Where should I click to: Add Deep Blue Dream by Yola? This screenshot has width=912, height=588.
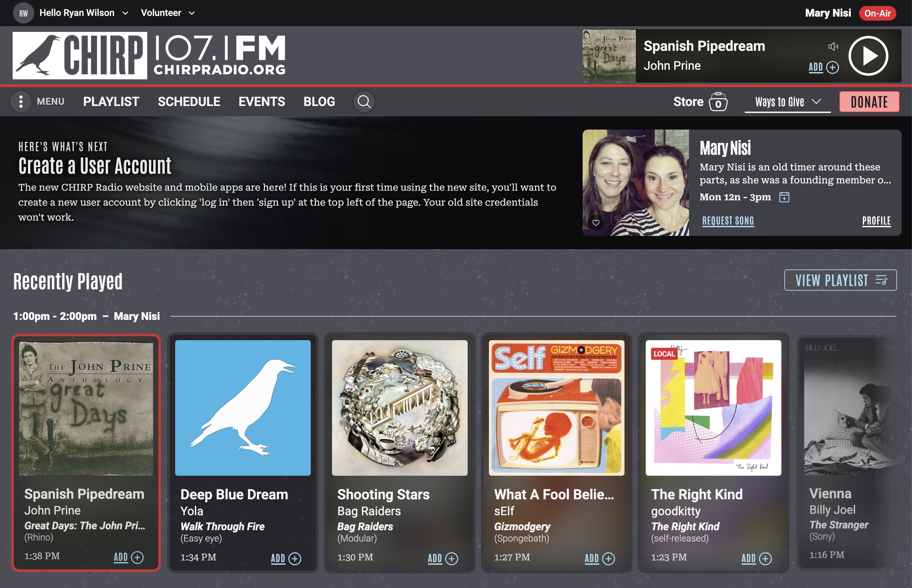tap(286, 558)
